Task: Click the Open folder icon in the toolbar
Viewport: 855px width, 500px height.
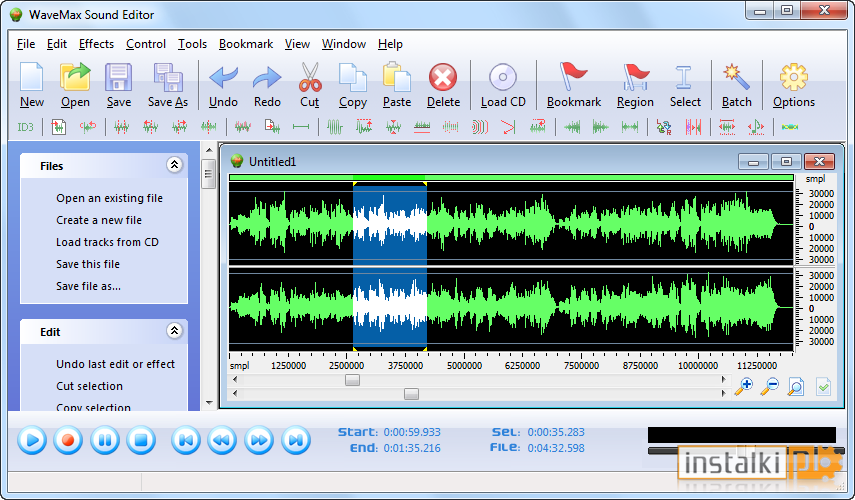Action: [75, 77]
